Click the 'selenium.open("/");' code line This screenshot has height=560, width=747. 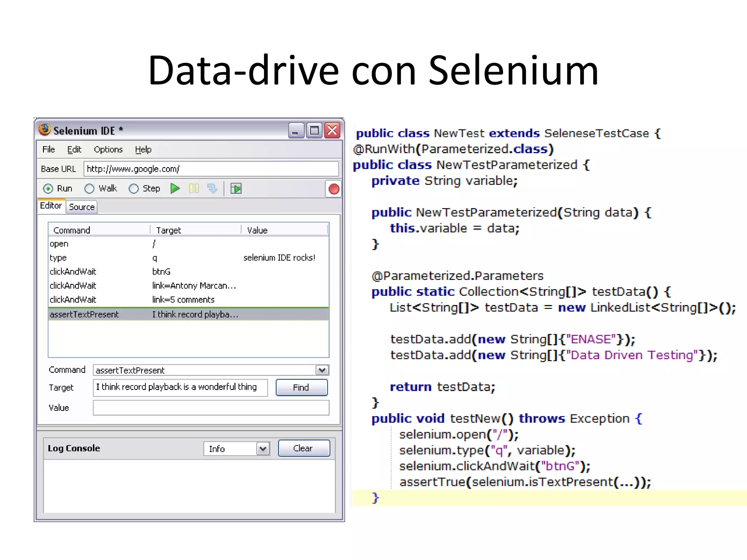pyautogui.click(x=459, y=434)
